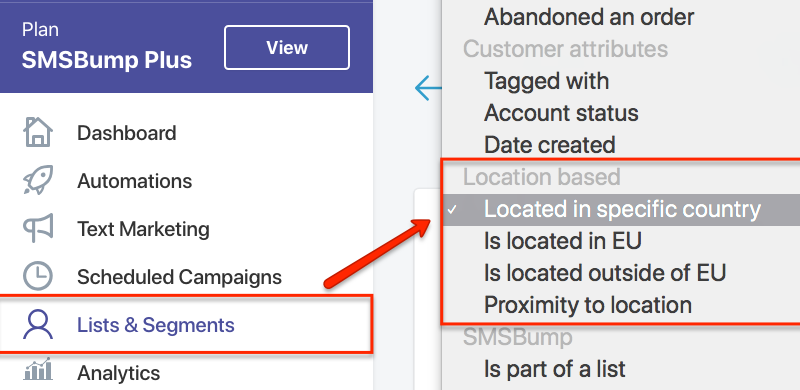Open the Dashboard page

point(127,133)
